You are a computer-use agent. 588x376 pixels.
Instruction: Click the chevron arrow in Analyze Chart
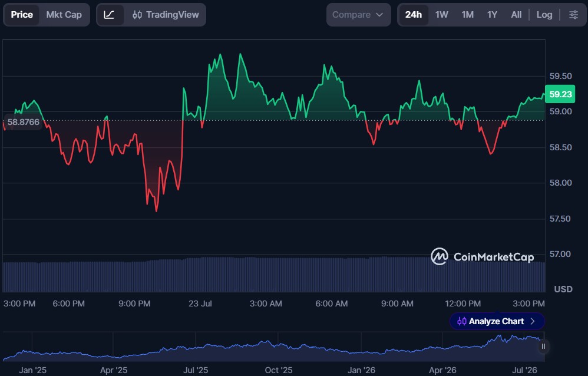click(x=533, y=321)
